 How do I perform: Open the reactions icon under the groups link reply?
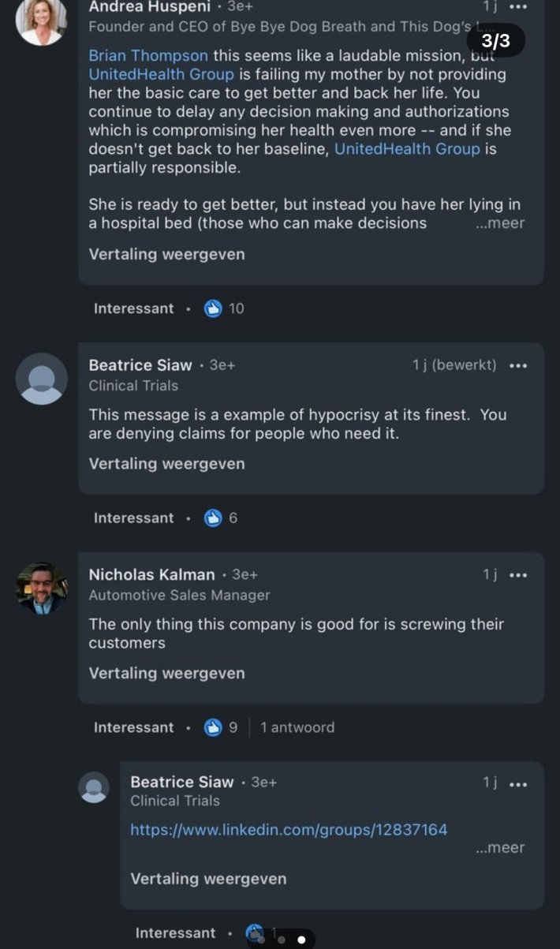pyautogui.click(x=254, y=932)
